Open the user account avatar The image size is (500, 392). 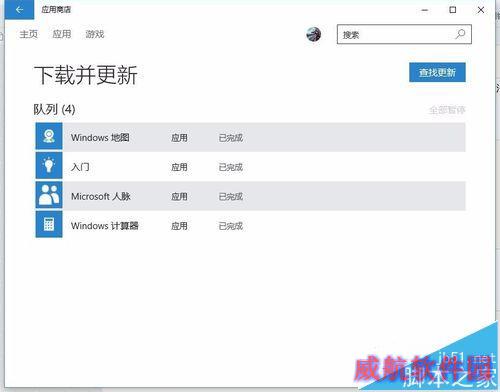(x=313, y=34)
